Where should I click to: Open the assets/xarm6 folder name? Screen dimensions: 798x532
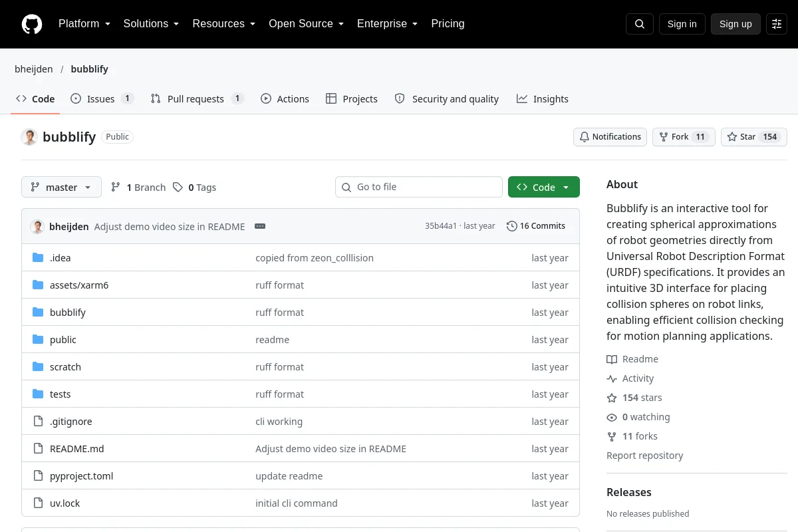tap(79, 285)
